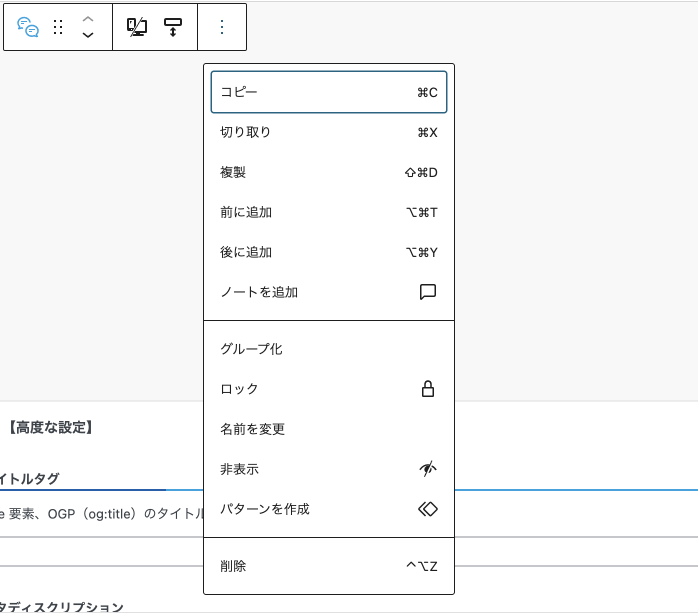Duplicate block using 複製
Image resolution: width=698 pixels, height=616 pixels.
point(328,172)
